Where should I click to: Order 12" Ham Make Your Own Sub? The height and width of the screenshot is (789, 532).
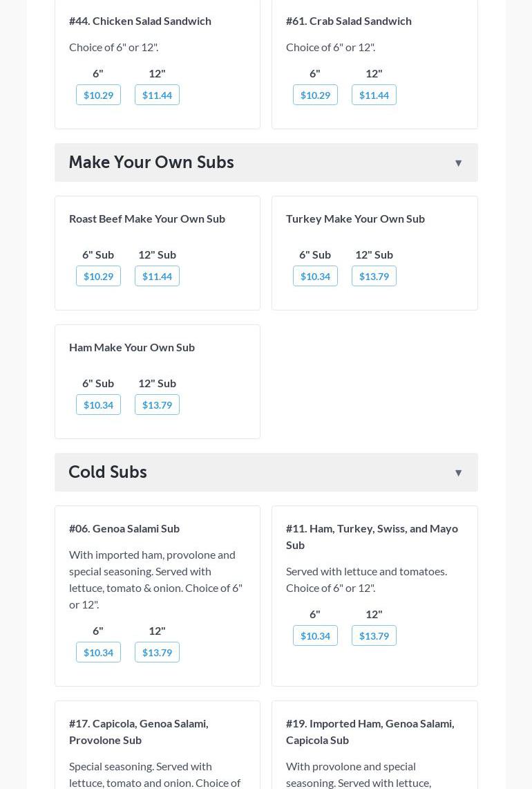coord(157,405)
